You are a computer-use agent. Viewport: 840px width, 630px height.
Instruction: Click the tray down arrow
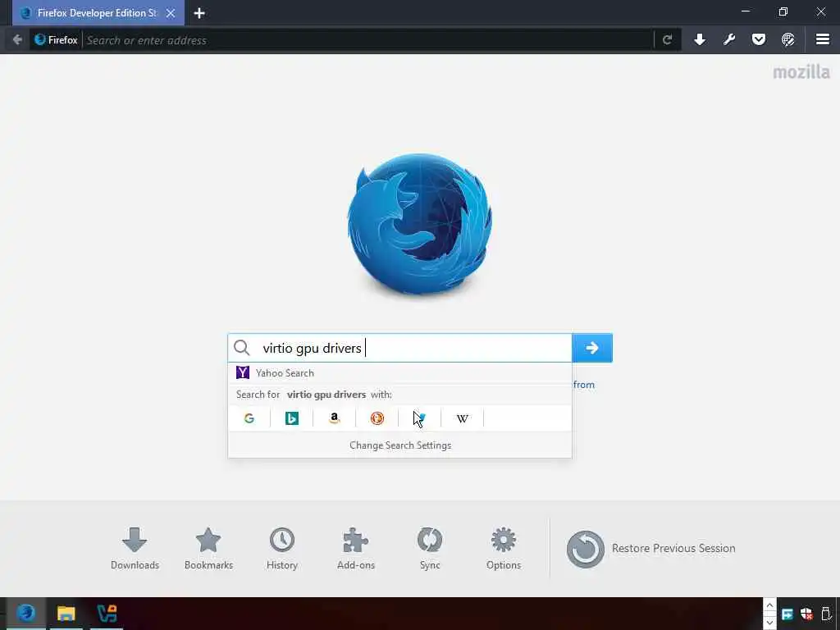769,622
